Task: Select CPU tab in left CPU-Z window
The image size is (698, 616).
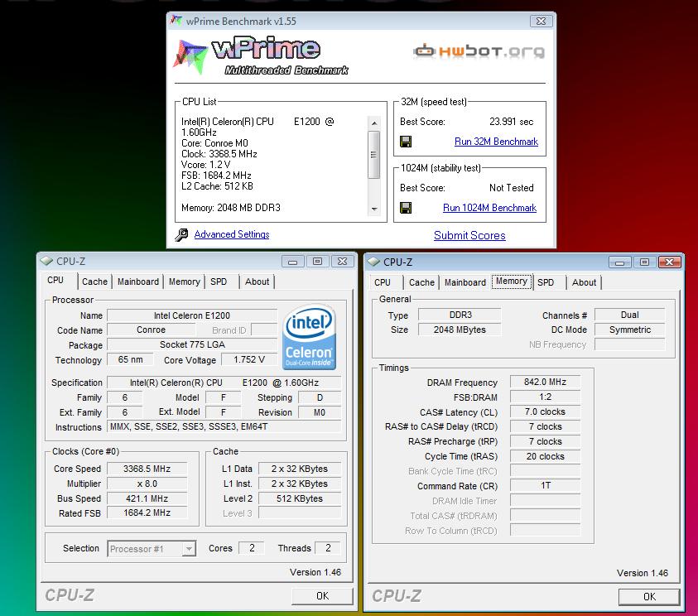Action: click(55, 281)
